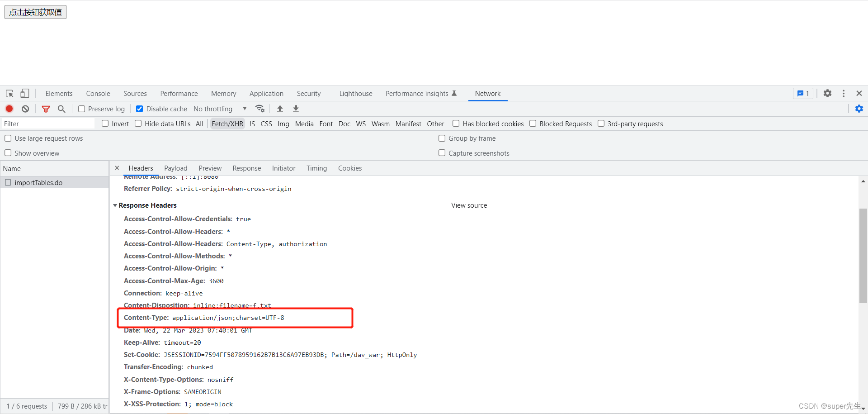The height and width of the screenshot is (414, 868).
Task: Enable Has blocked cookies checkbox
Action: 456,124
